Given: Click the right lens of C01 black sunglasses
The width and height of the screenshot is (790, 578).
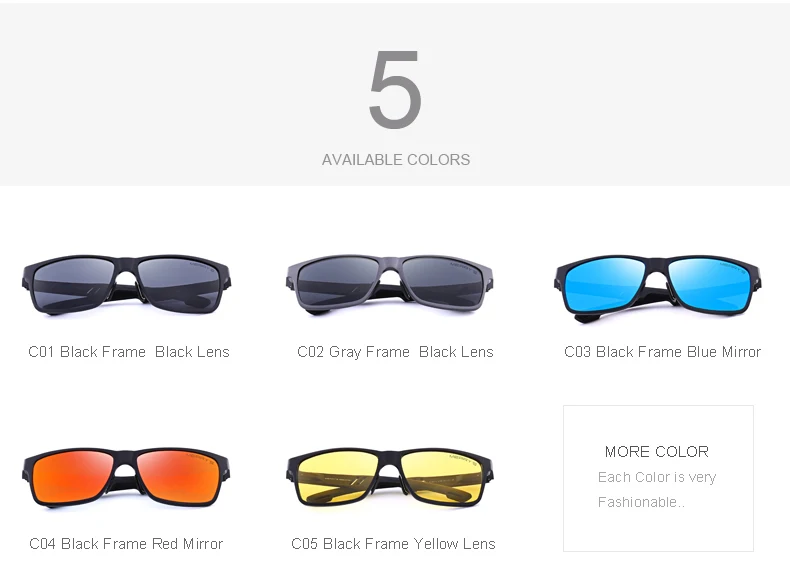Looking at the screenshot, I should coord(178,283).
